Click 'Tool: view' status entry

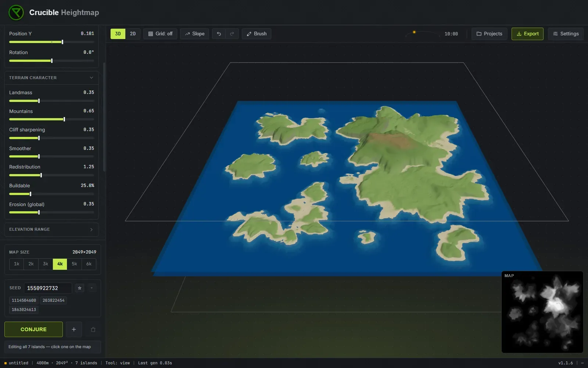[118, 363]
